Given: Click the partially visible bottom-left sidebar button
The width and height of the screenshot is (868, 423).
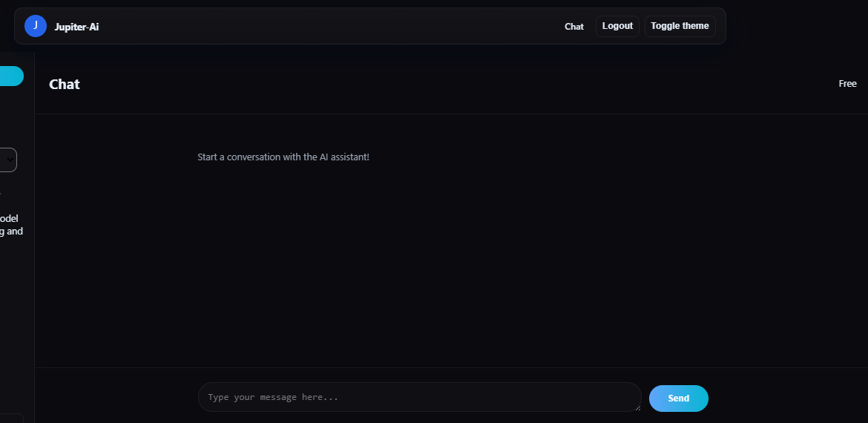Looking at the screenshot, I should point(11,419).
